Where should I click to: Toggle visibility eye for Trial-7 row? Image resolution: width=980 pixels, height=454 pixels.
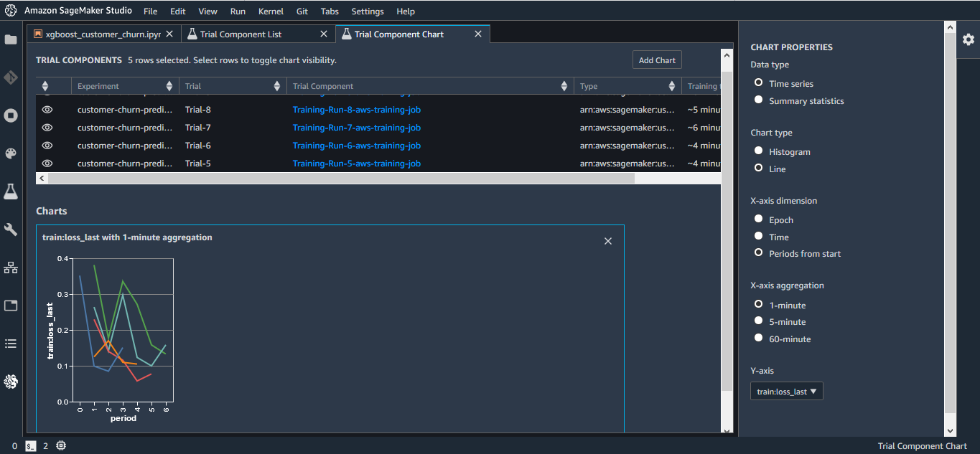click(x=47, y=128)
